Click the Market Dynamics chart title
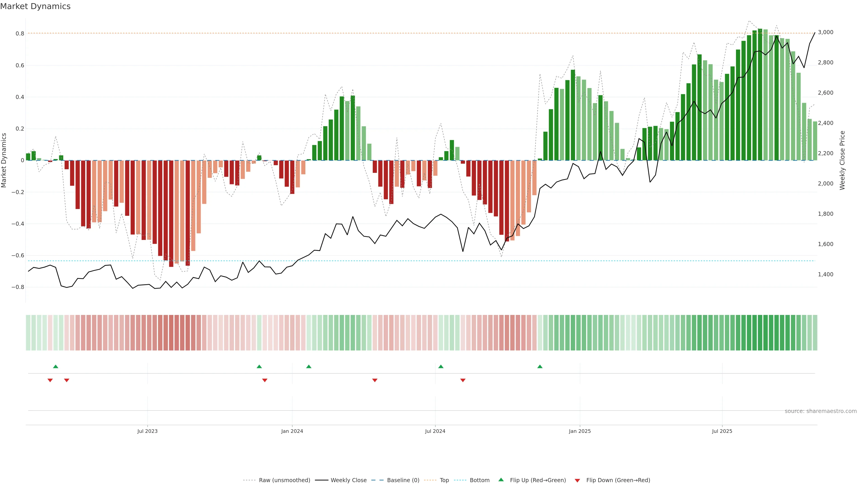 pos(35,6)
